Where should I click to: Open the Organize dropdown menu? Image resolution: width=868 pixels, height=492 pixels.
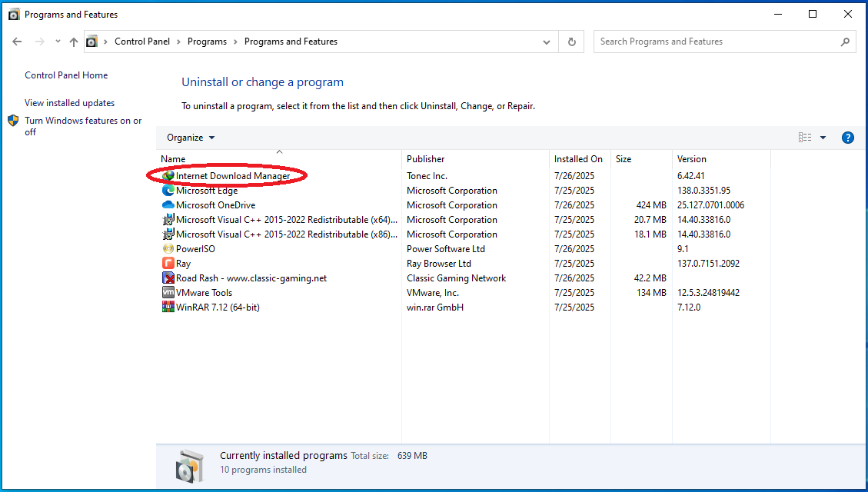(191, 138)
